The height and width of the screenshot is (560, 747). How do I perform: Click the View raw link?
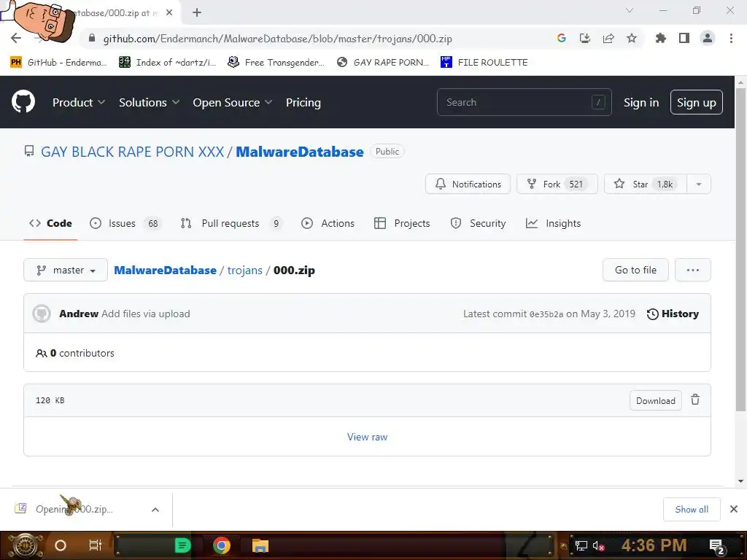click(368, 437)
